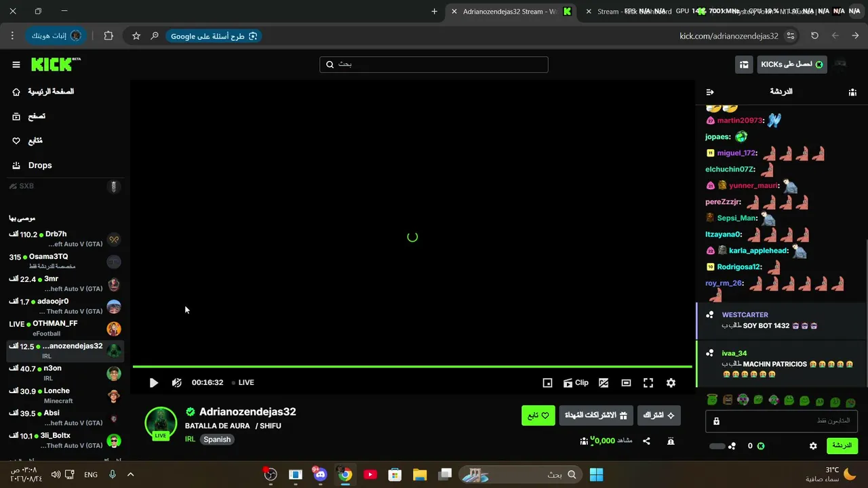The height and width of the screenshot is (488, 868).
Task: Open the Following sidebar item
Action: click(x=27, y=140)
